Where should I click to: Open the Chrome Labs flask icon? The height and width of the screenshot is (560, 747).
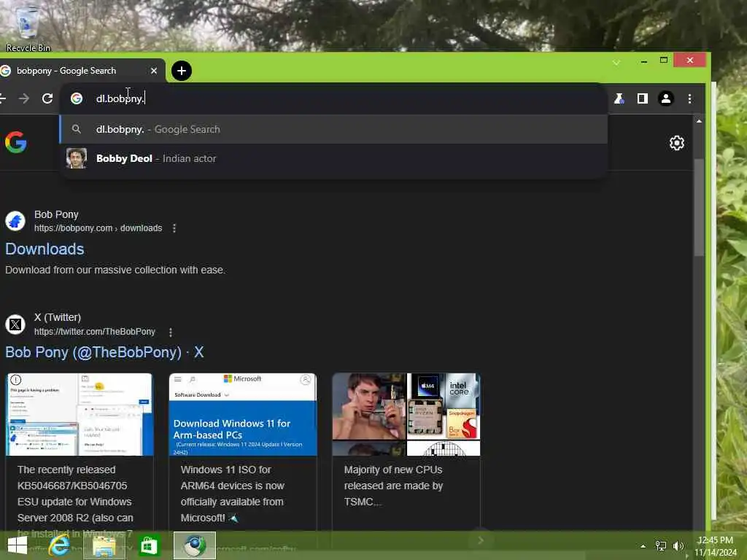coord(619,98)
